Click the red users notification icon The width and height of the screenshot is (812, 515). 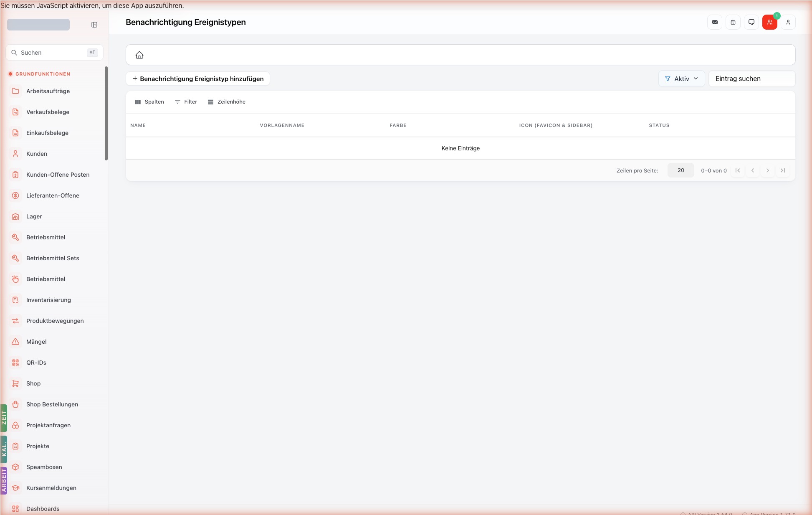[770, 22]
